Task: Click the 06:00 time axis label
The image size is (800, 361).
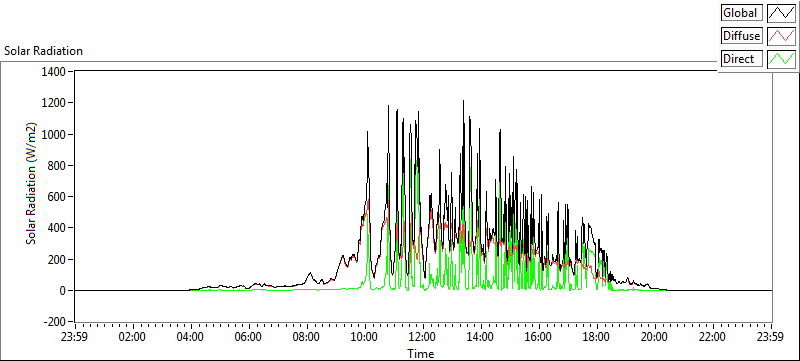Action: 249,337
